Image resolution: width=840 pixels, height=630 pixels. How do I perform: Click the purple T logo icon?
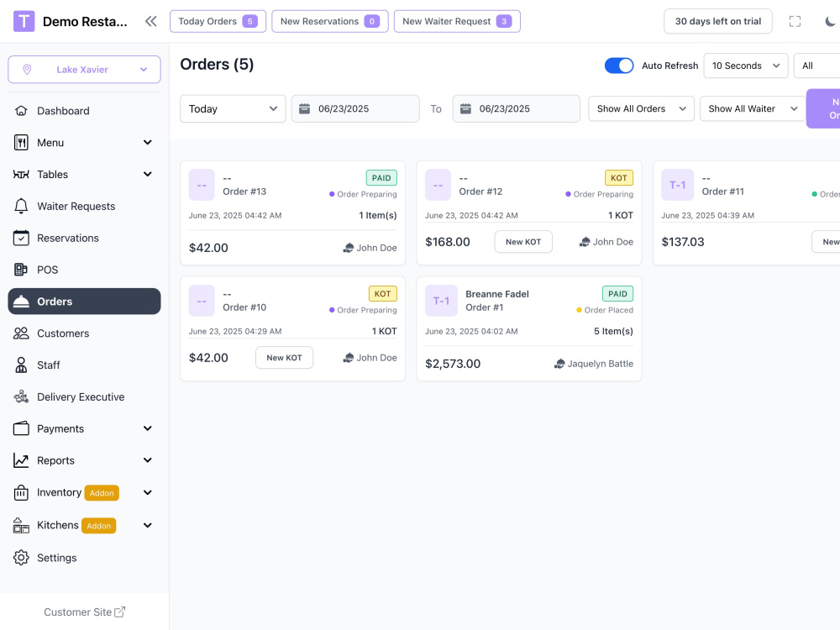[24, 22]
